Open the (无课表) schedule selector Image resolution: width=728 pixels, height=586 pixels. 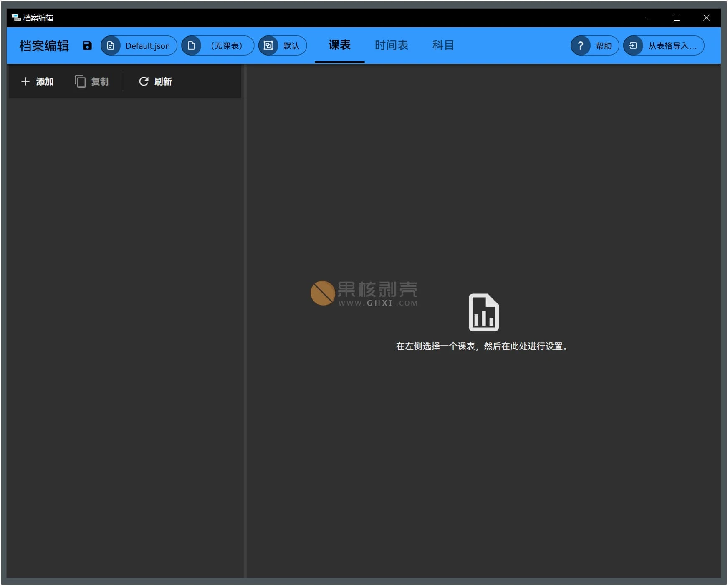[x=217, y=45]
